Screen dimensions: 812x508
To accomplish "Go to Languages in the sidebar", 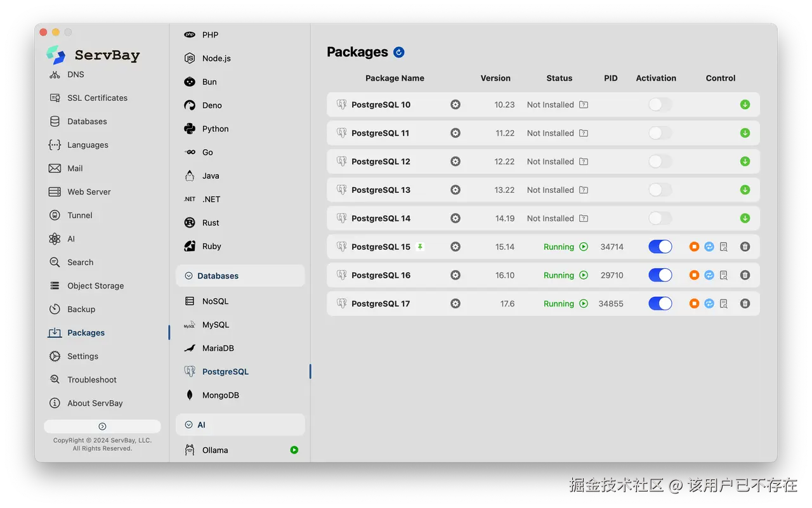I will click(88, 145).
